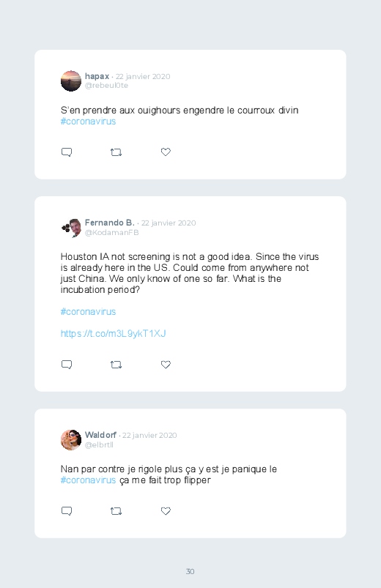Visit the @rebeul0te handle
This screenshot has height=588, width=381.
106,86
